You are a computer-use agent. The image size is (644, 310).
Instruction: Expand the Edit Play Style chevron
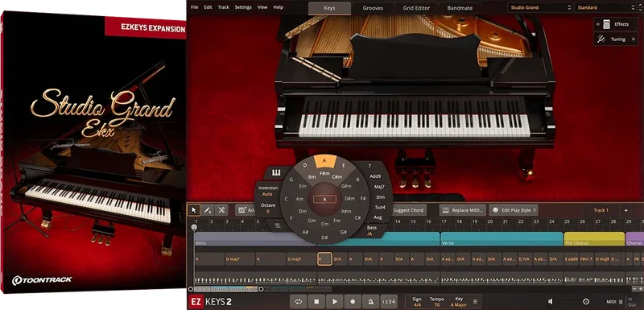click(x=535, y=210)
